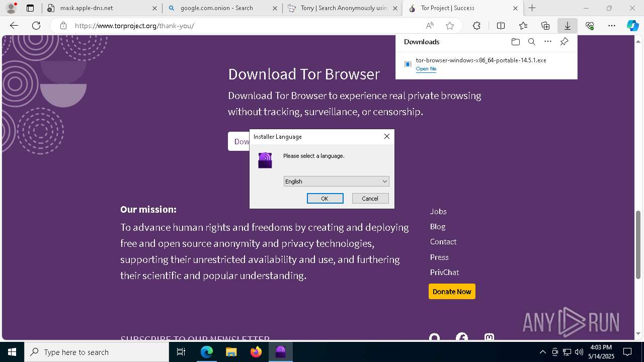Open the notifications center
This screenshot has width=644, height=362.
tap(627, 352)
